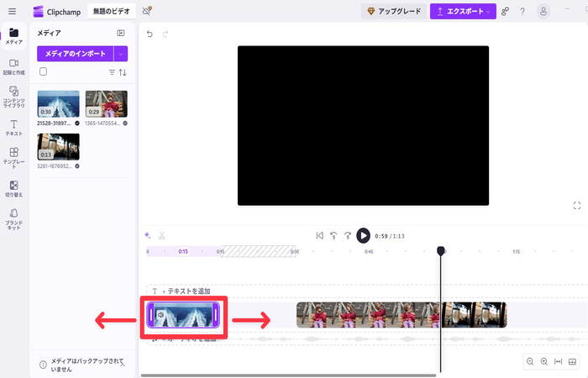Open the コンテンツライブラリ sidebar panel

13,96
